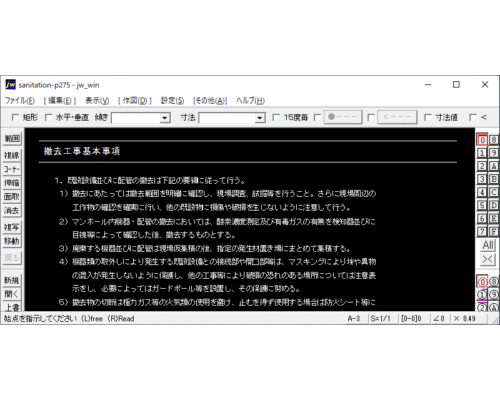
Task: Tick the checkbox before the ●--- button
Action: coord(318,117)
